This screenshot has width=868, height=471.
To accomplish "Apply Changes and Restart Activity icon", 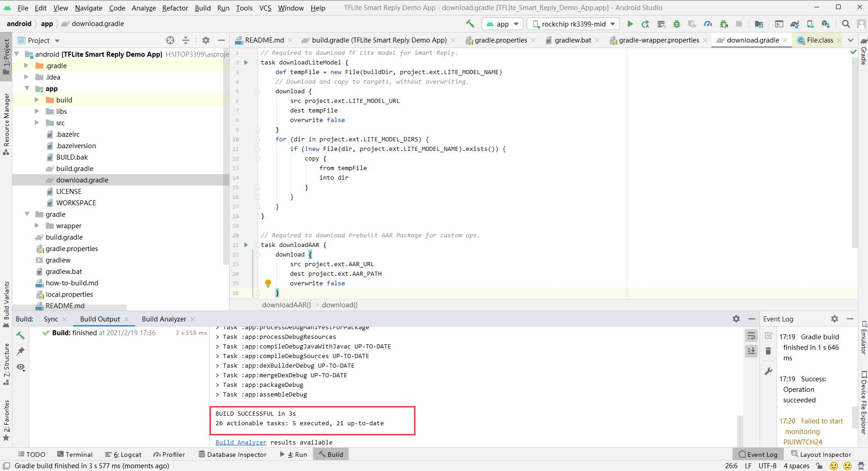I will coord(646,24).
